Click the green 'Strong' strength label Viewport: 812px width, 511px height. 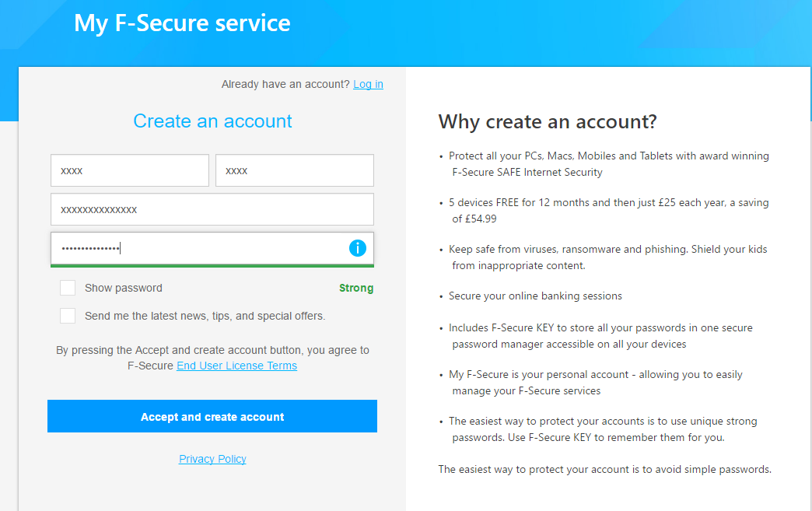pos(356,288)
